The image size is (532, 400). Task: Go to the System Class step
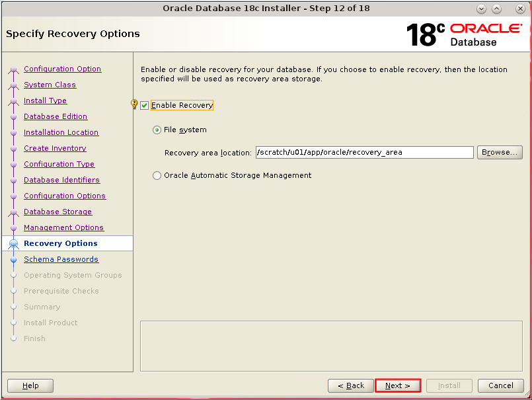click(50, 85)
